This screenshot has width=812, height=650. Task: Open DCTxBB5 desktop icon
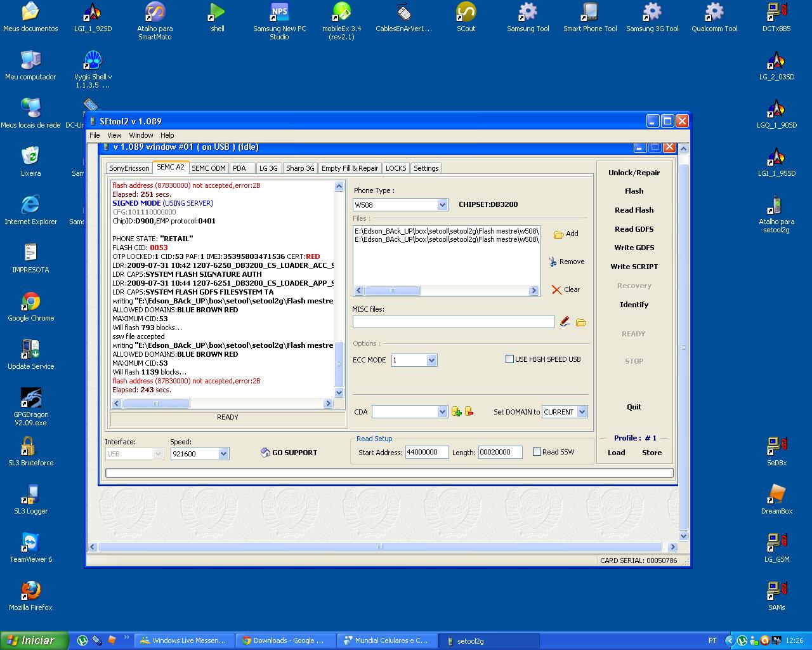pyautogui.click(x=776, y=18)
